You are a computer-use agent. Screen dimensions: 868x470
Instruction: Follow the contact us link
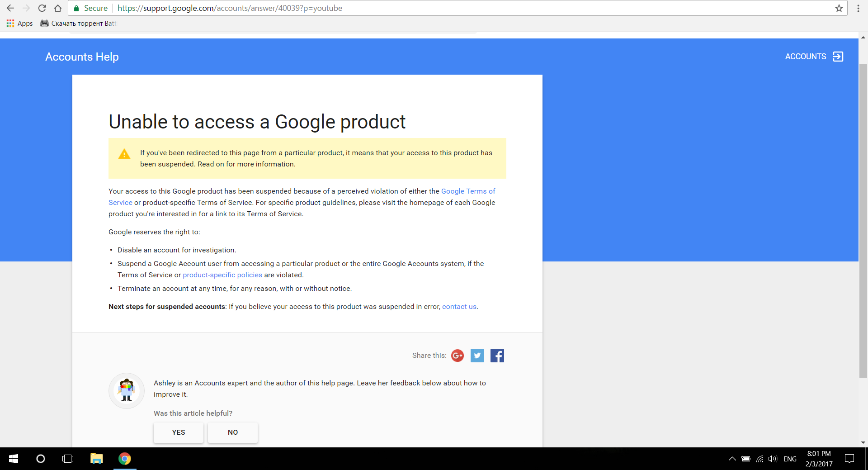(x=459, y=307)
